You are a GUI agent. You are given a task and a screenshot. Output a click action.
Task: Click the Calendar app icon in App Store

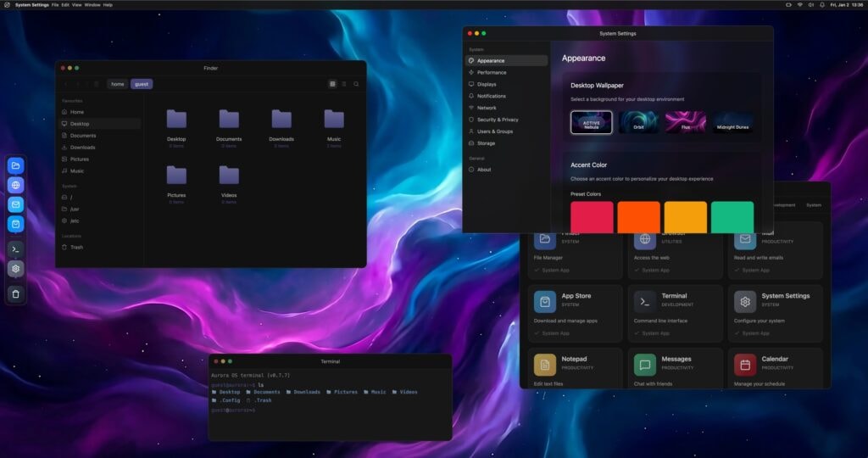[x=745, y=365]
